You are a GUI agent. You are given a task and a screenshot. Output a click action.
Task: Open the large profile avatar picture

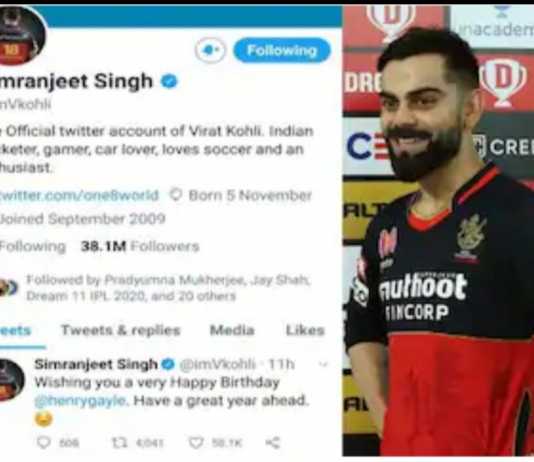[20, 36]
